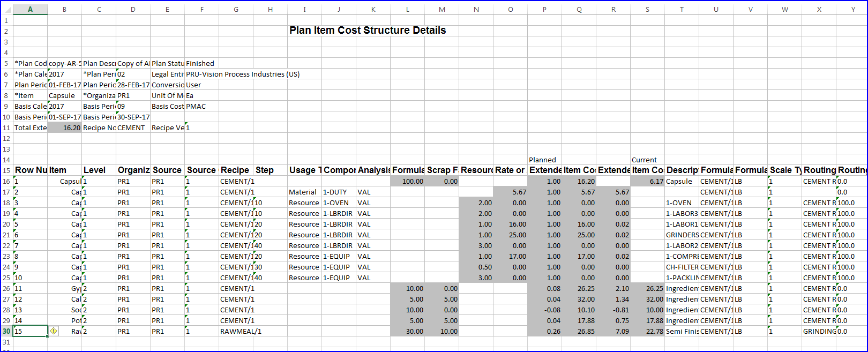
Task: Select the '30.00' formula quantity cell
Action: pos(407,331)
